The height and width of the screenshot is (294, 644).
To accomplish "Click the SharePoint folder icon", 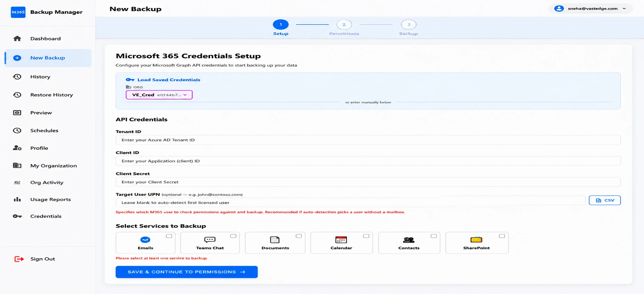I will (476, 240).
